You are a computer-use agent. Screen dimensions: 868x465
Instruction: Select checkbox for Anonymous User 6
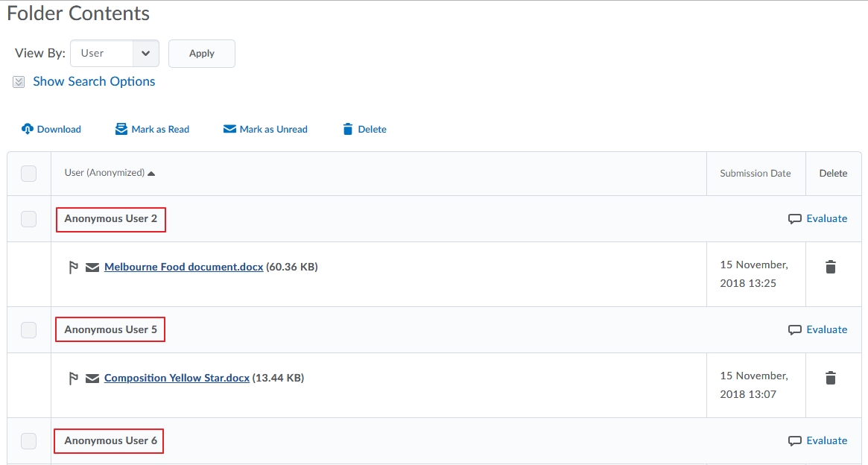[x=29, y=441]
